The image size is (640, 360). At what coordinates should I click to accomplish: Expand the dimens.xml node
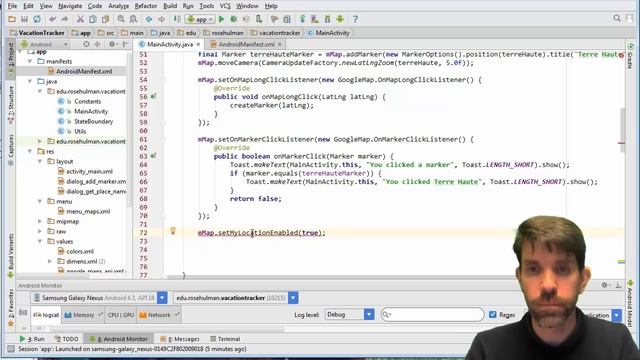[x=50, y=261]
